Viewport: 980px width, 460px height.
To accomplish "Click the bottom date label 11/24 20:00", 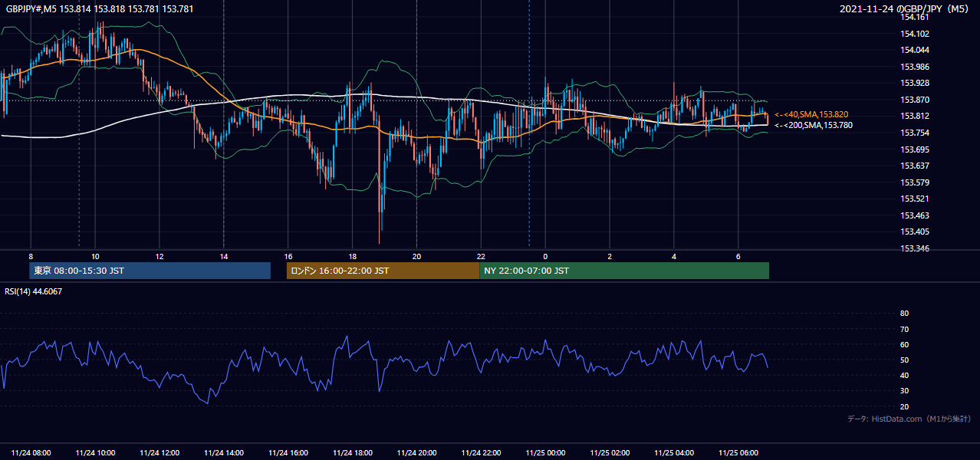I will pos(416,452).
